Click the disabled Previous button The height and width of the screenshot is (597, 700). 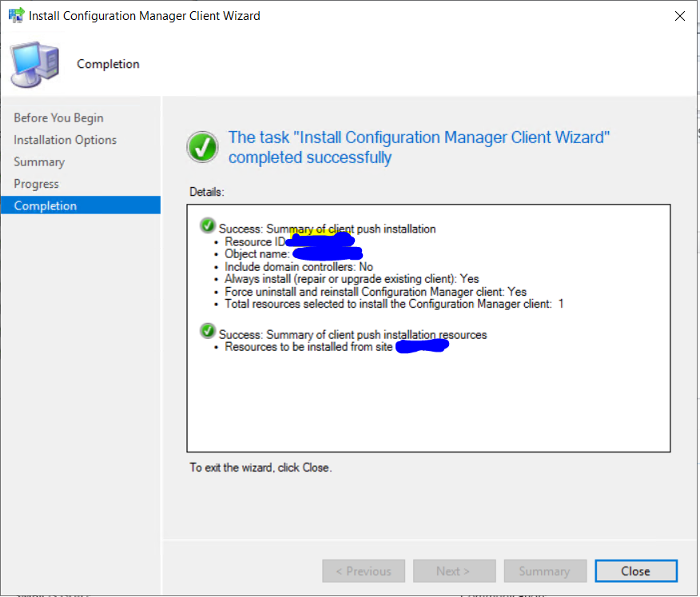(x=364, y=571)
